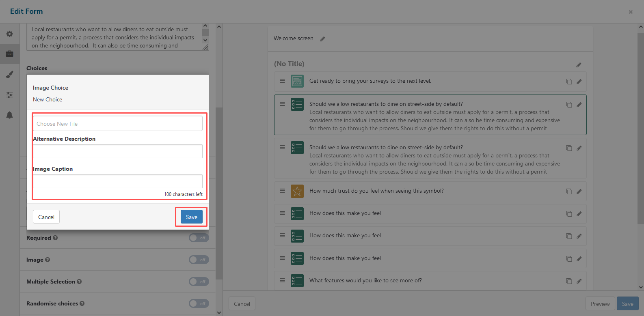Screen dimensions: 644x316
Task: Select the briefcase icon in left sidebar
Action: coord(10,54)
